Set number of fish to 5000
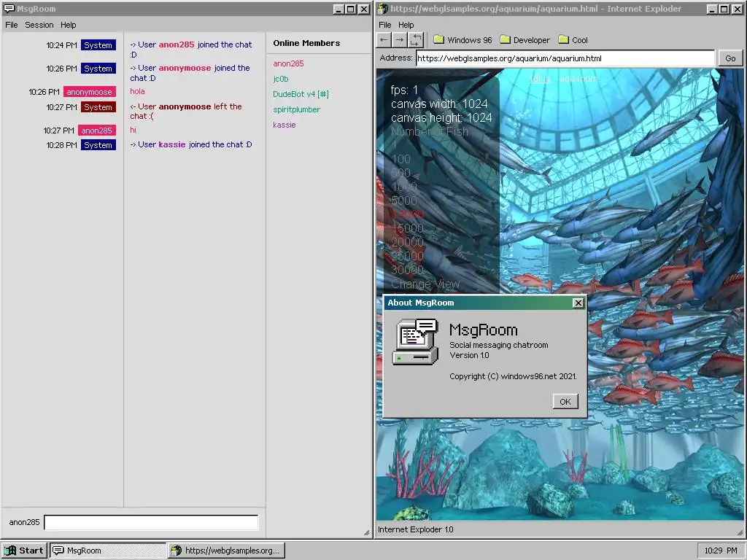The width and height of the screenshot is (747, 560). tap(403, 201)
